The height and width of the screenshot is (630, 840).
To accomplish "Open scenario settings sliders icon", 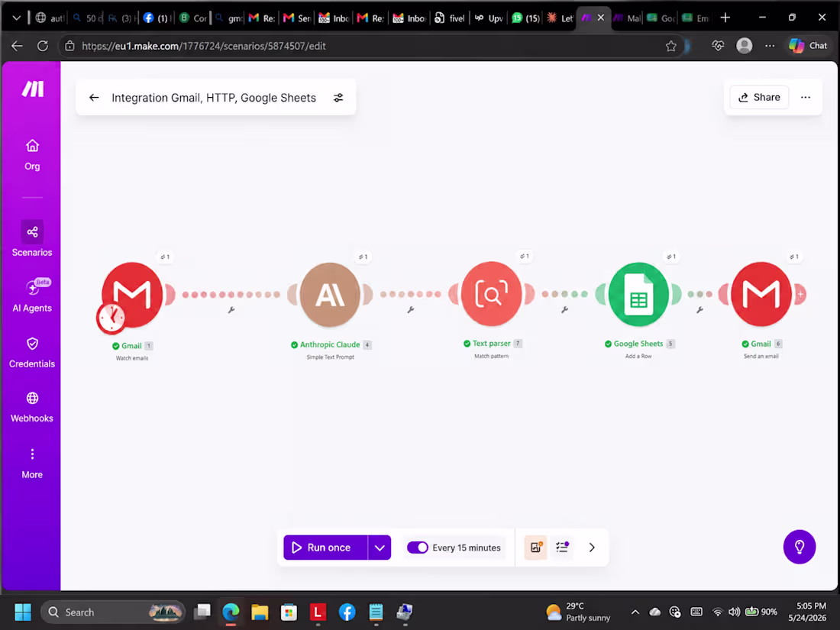I will click(338, 98).
